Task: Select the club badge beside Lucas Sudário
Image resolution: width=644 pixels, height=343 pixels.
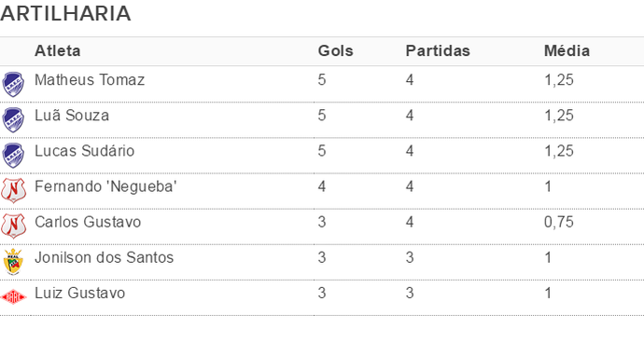Action: tap(13, 156)
